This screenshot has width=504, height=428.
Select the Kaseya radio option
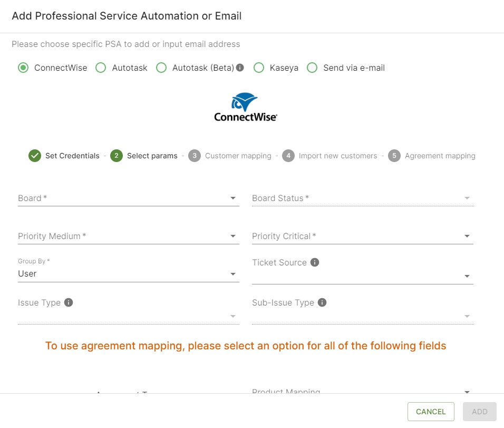[258, 68]
